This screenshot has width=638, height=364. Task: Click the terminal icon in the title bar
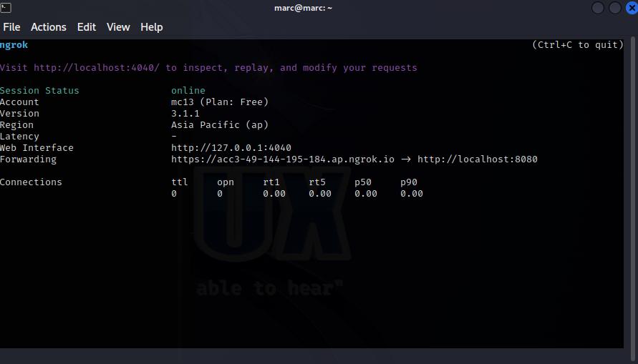(6, 8)
